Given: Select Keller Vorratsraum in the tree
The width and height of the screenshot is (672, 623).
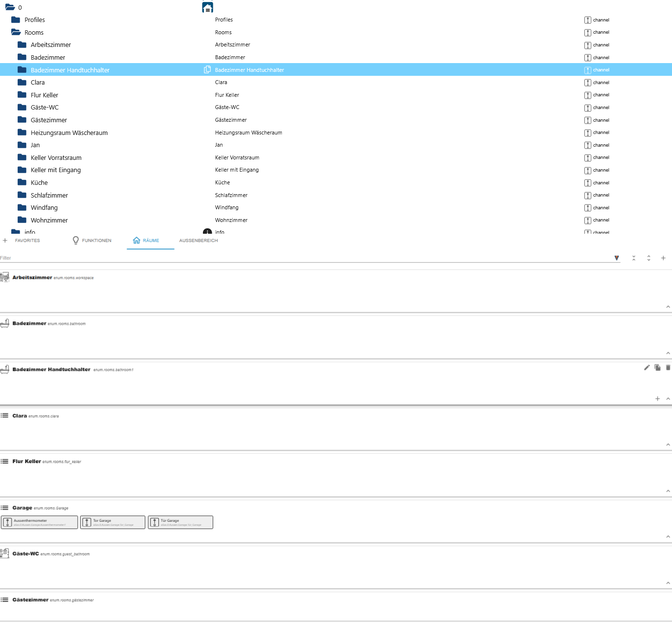Looking at the screenshot, I should coord(56,157).
